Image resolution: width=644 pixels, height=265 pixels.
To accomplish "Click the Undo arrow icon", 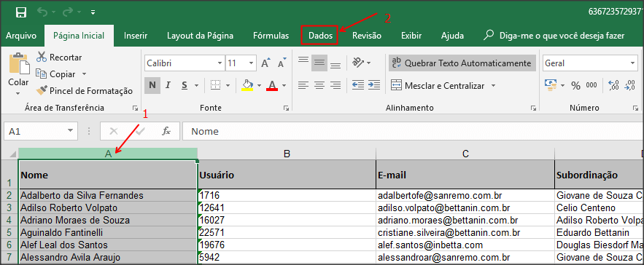I will (x=42, y=12).
